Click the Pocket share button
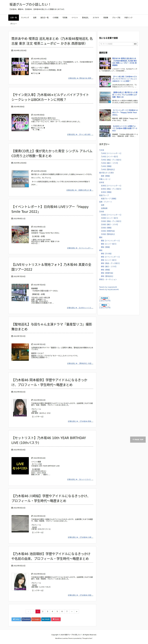Viewport: 148px width, 644px height. coord(56,619)
